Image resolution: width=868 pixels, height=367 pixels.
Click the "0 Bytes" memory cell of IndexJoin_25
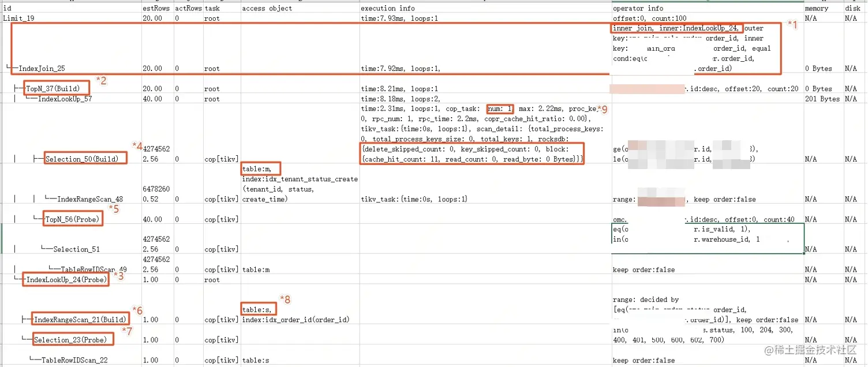[823, 48]
